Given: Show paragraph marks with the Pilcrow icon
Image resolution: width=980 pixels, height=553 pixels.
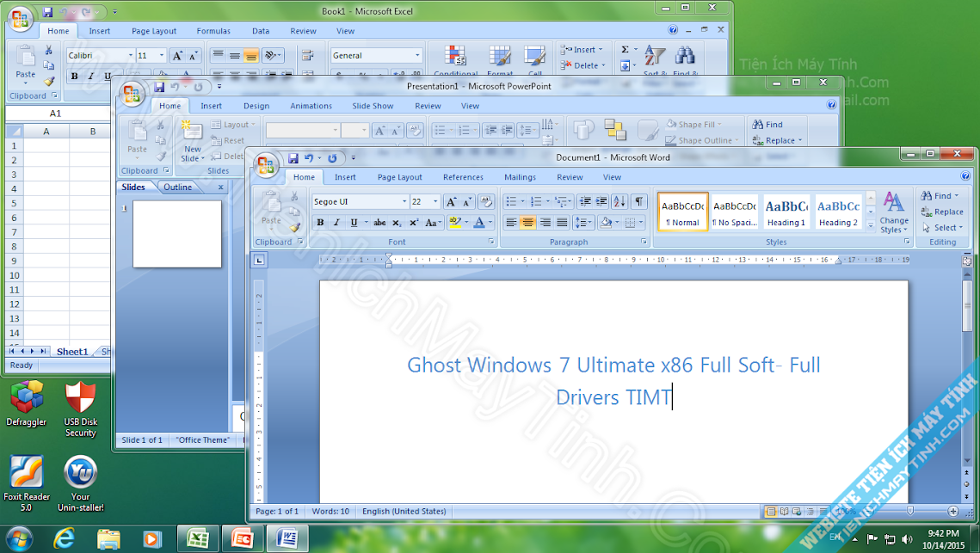Looking at the screenshot, I should point(638,200).
